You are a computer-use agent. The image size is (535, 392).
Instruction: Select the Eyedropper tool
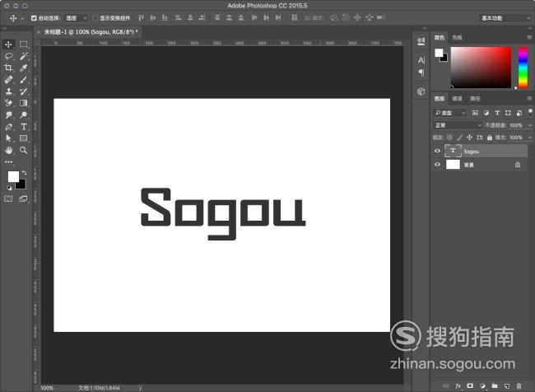[x=24, y=68]
